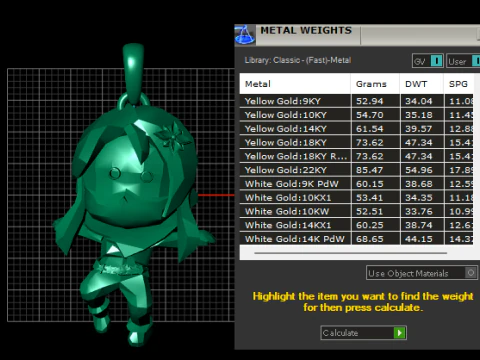Click the SPG column header
This screenshot has width=480, height=360.
(x=459, y=84)
